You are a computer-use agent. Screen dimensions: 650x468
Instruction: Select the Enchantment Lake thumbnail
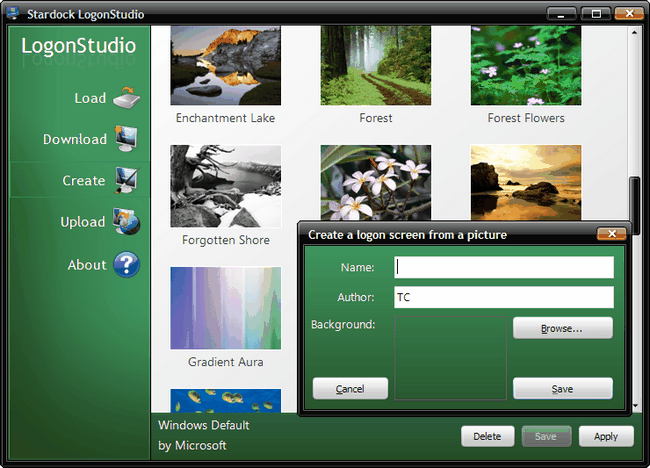tap(226, 65)
